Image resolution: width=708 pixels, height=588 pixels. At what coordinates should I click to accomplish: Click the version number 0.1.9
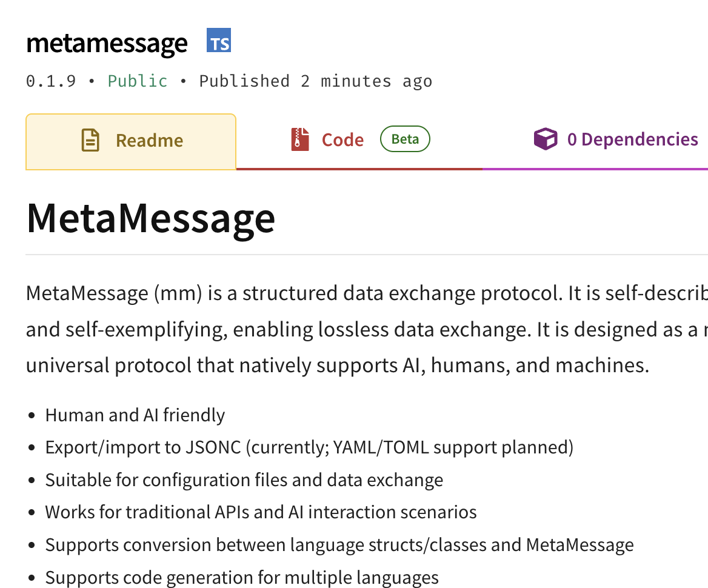[51, 81]
